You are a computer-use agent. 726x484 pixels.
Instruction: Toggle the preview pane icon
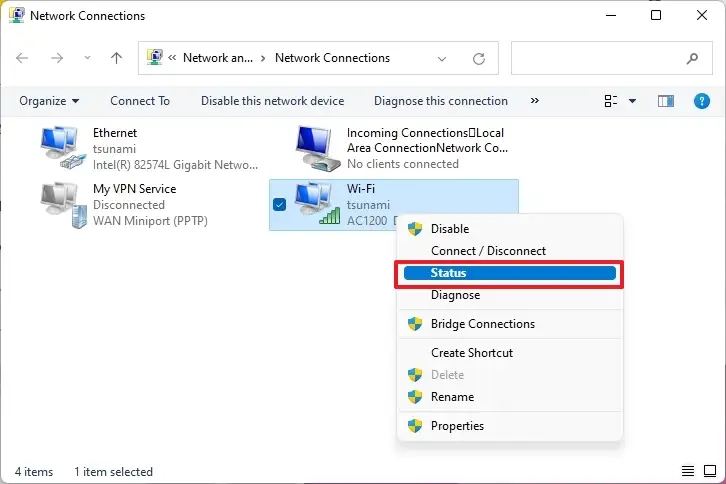666,101
